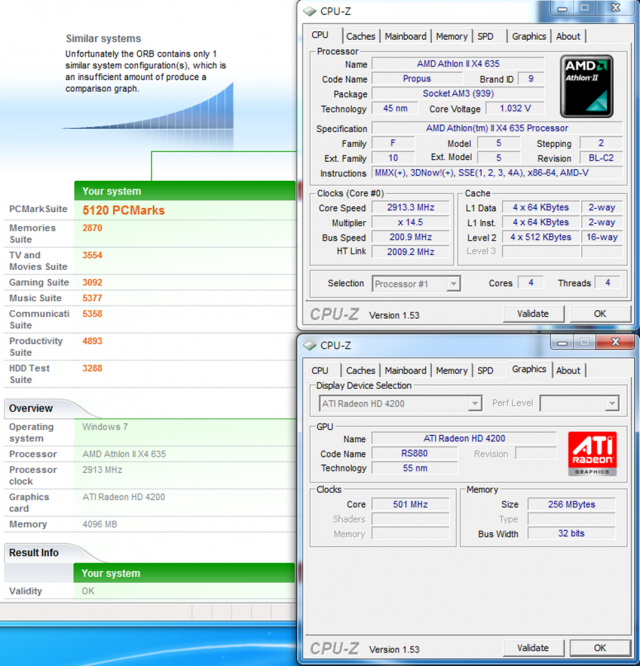This screenshot has width=640, height=667.
Task: Switch to SPD tab in lower CPU-Z window
Action: point(485,371)
